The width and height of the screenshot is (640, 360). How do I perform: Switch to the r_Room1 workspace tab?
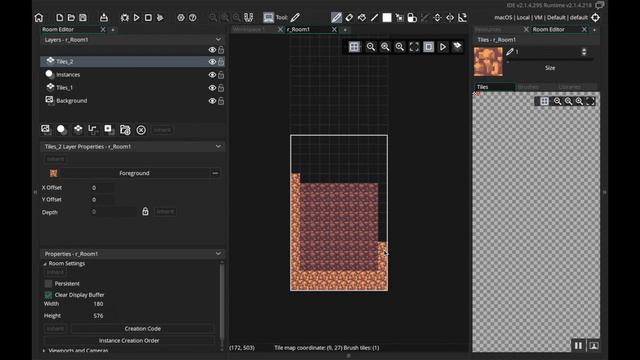[x=299, y=29]
